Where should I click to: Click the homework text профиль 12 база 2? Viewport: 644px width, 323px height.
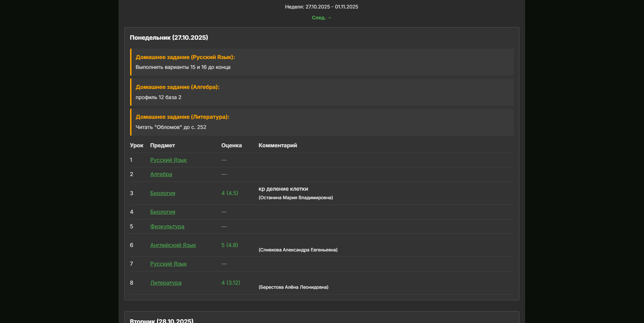coord(158,97)
